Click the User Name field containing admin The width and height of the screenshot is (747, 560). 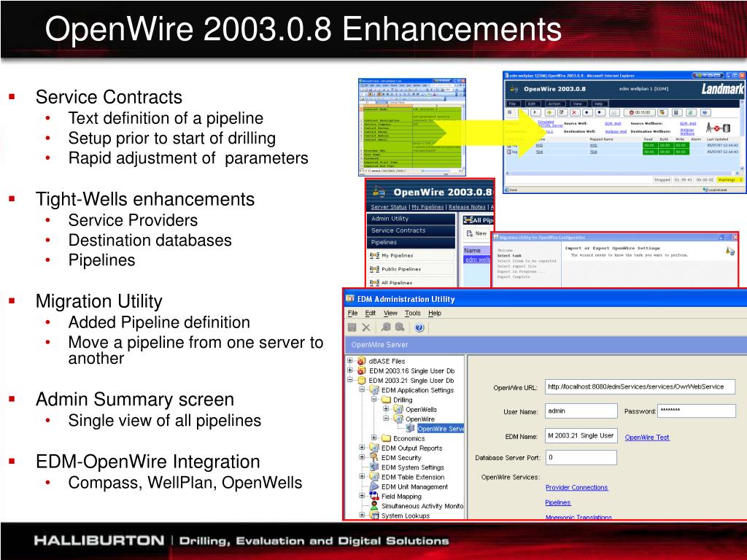(x=581, y=411)
